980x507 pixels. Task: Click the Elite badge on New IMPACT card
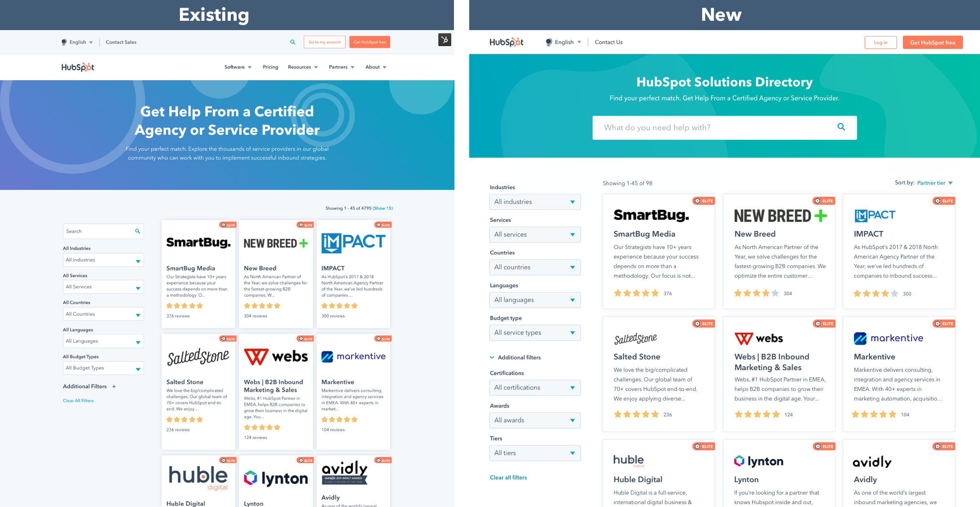pyautogui.click(x=944, y=201)
